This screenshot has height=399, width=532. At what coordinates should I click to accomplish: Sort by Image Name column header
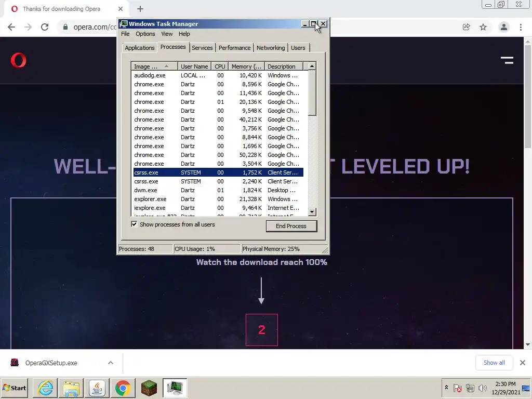(154, 66)
